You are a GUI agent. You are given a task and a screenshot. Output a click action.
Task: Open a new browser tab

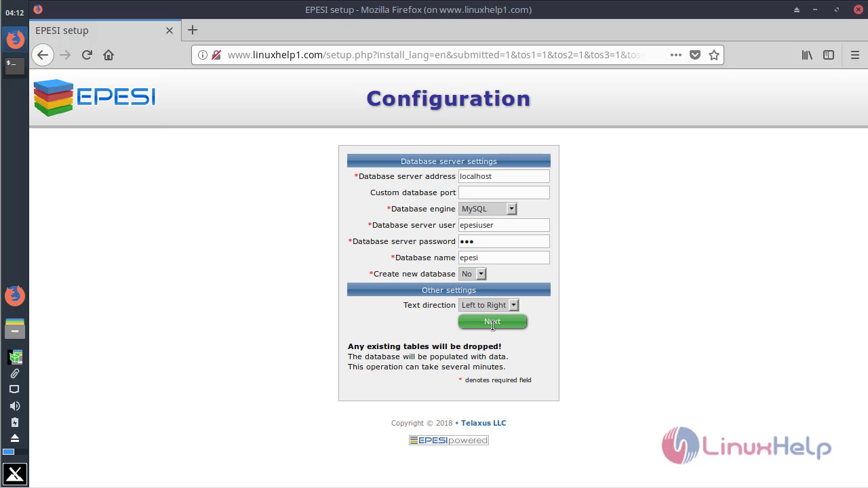(193, 30)
